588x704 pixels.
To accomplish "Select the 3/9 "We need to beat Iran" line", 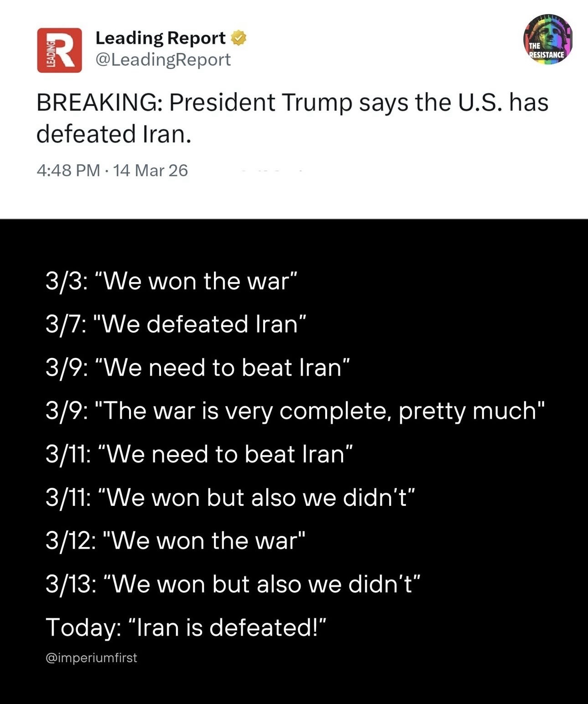I will click(198, 367).
